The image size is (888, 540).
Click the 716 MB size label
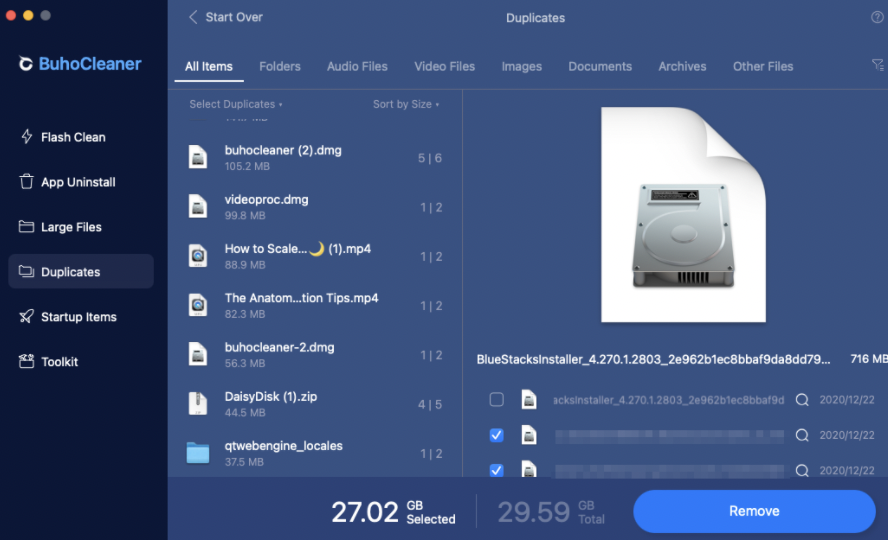tap(868, 359)
